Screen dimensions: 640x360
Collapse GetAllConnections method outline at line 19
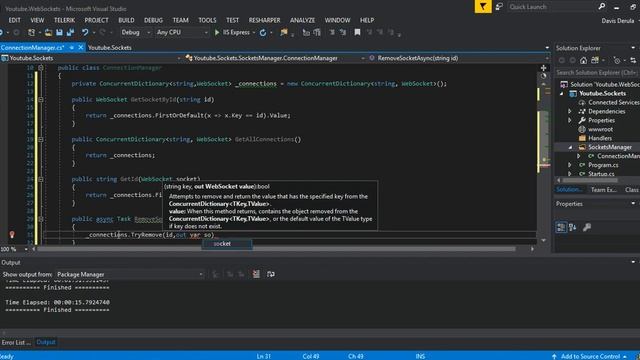pos(40,140)
